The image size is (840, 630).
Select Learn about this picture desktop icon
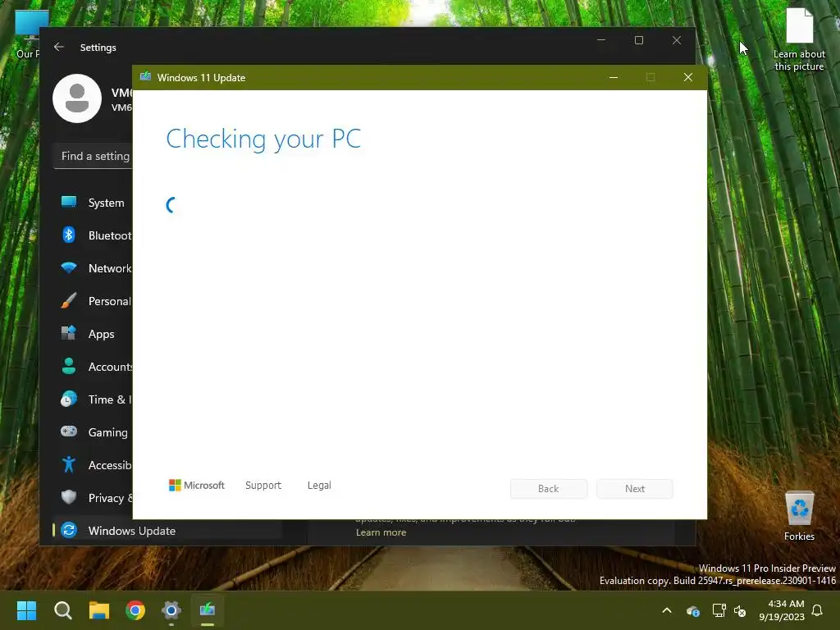799,40
